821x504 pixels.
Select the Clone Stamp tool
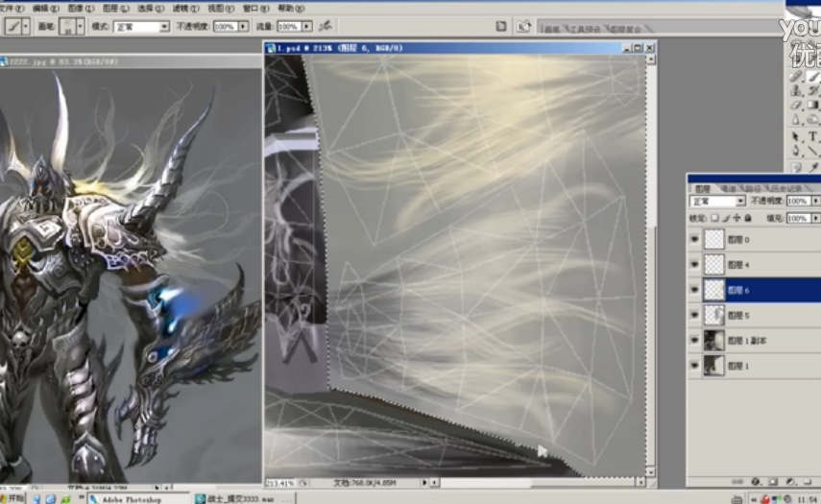click(x=796, y=90)
